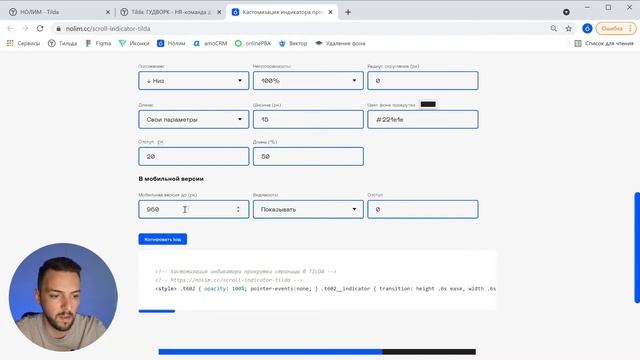Click the blue scroll progress indicator bar
640x360 pixels.
(270, 351)
